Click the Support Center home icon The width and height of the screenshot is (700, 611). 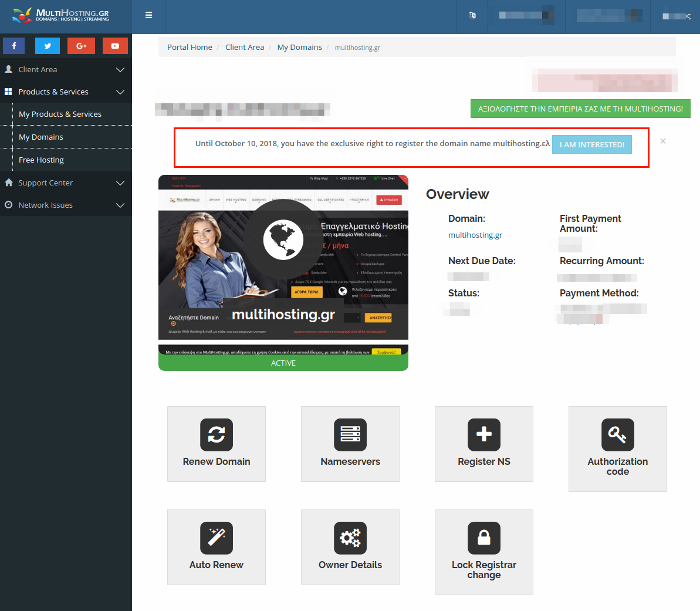pos(8,182)
